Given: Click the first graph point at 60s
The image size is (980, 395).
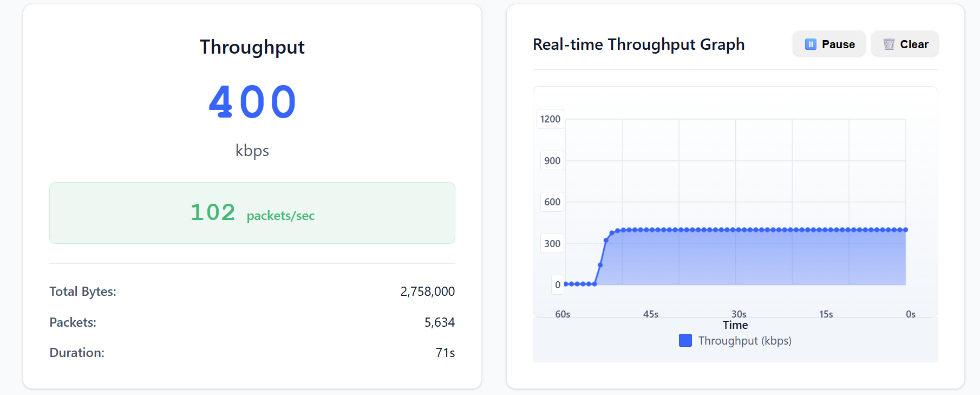Looking at the screenshot, I should (x=566, y=284).
